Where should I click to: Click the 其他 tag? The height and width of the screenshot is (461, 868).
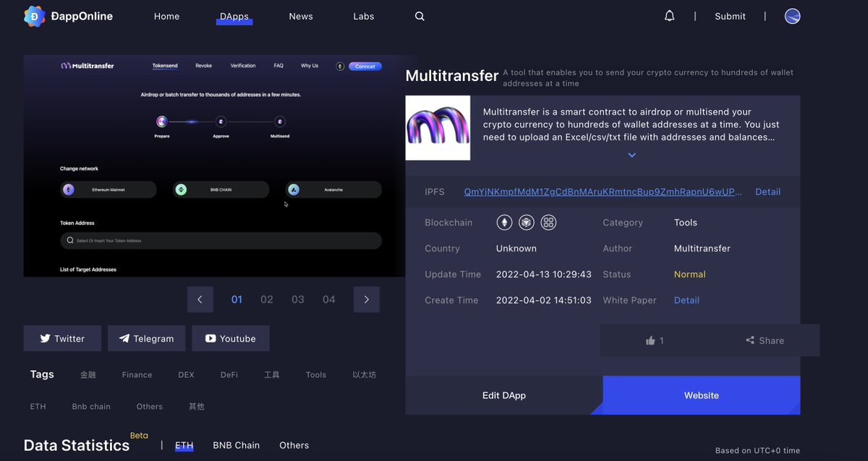[x=197, y=407]
